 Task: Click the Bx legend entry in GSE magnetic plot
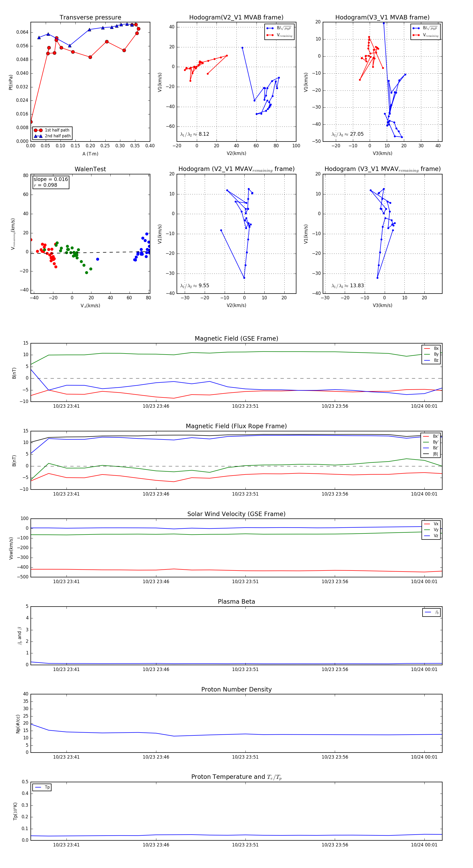pyautogui.click(x=431, y=349)
